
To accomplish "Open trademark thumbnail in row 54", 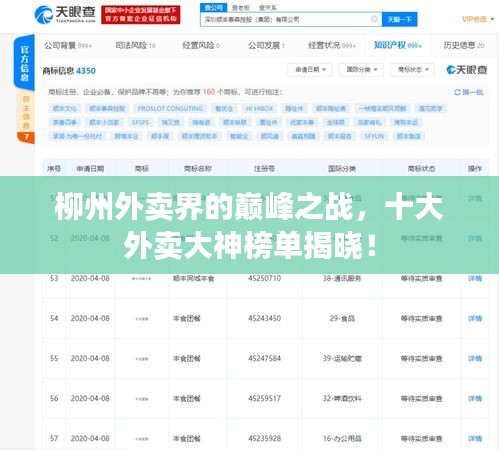I will (x=142, y=319).
